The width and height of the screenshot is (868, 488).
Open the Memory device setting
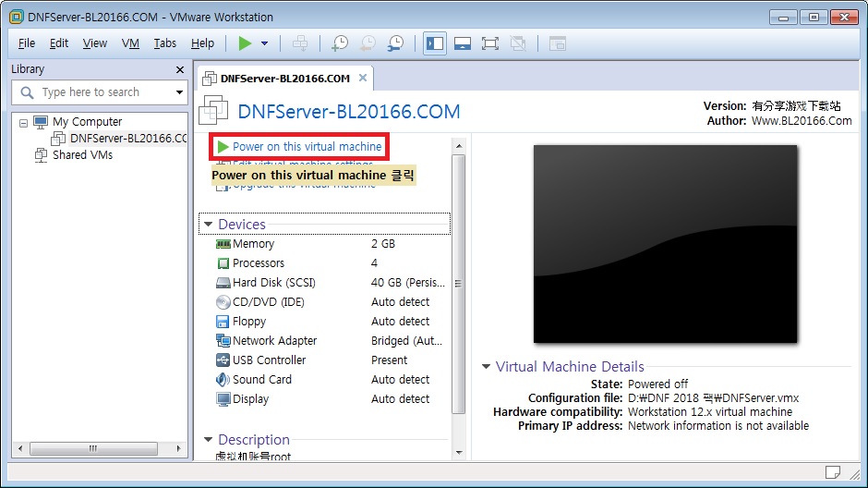(253, 244)
